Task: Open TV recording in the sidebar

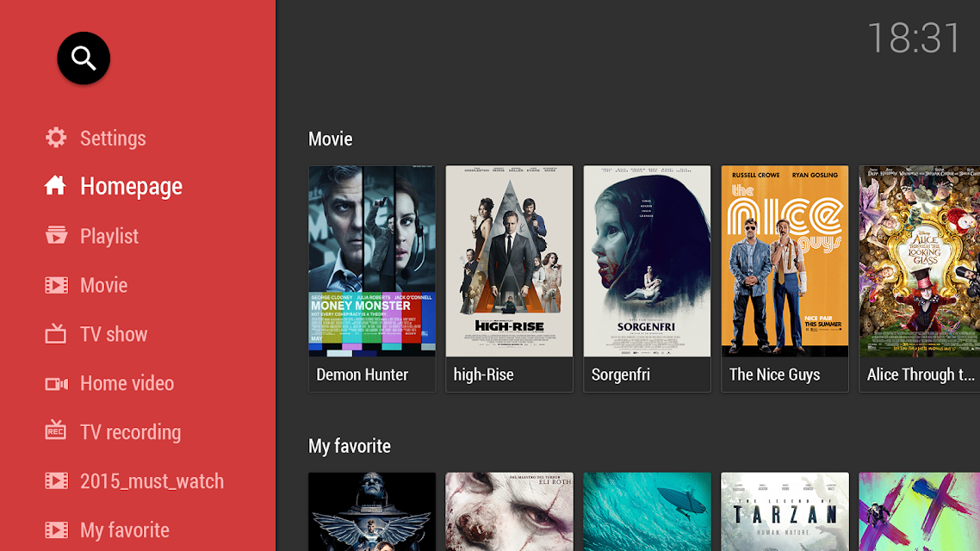Action: (x=131, y=432)
